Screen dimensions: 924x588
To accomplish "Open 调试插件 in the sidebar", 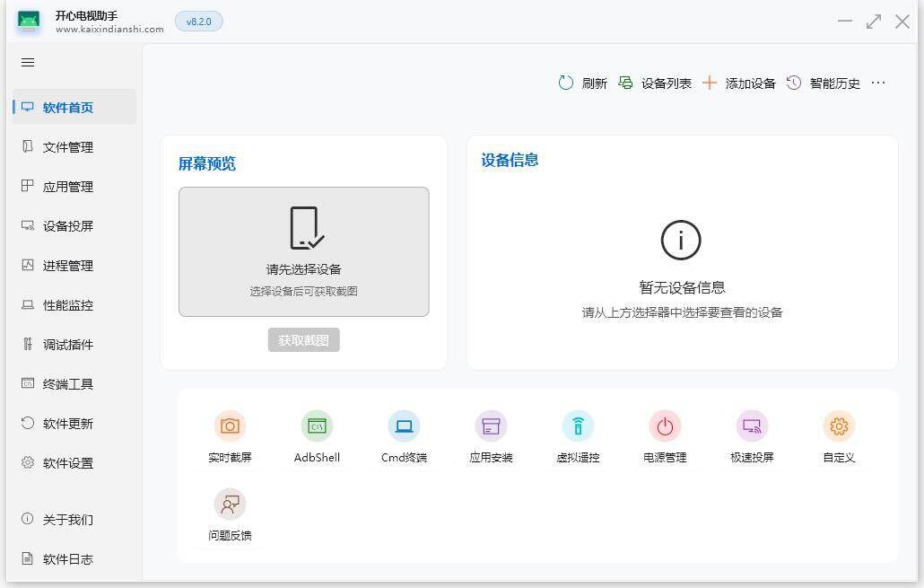I will pyautogui.click(x=74, y=345).
